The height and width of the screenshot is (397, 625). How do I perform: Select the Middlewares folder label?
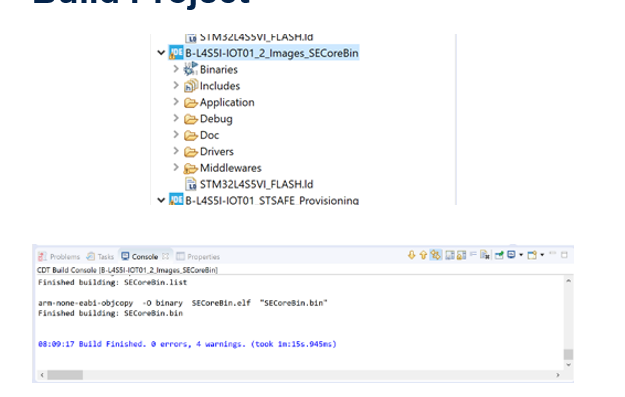coord(230,168)
